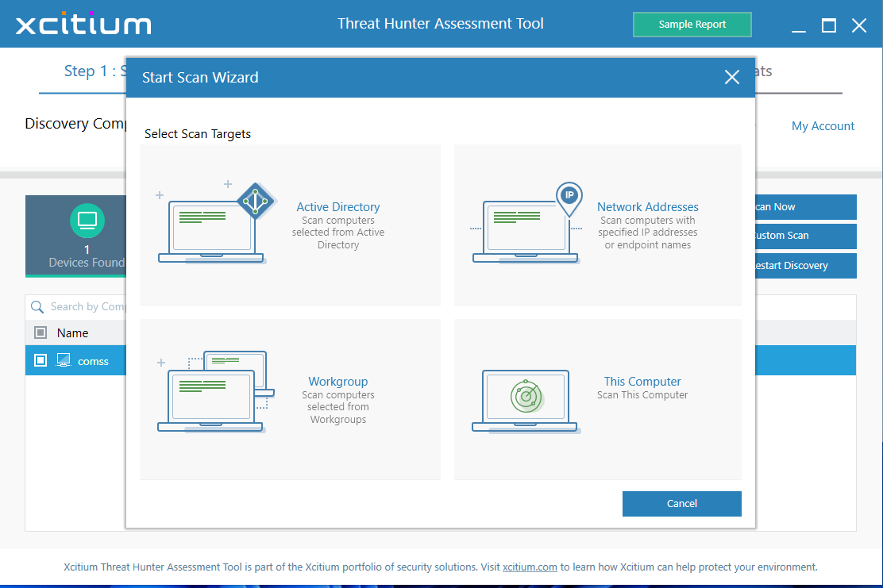
Task: Click 'Select Scan Targets' heading
Action: [x=198, y=134]
